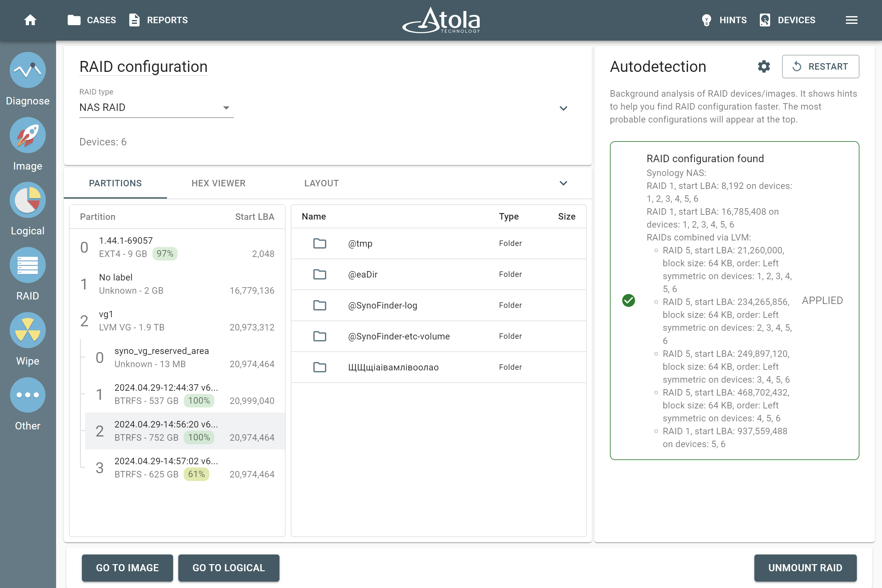Click the Atola Technology logo

441,20
